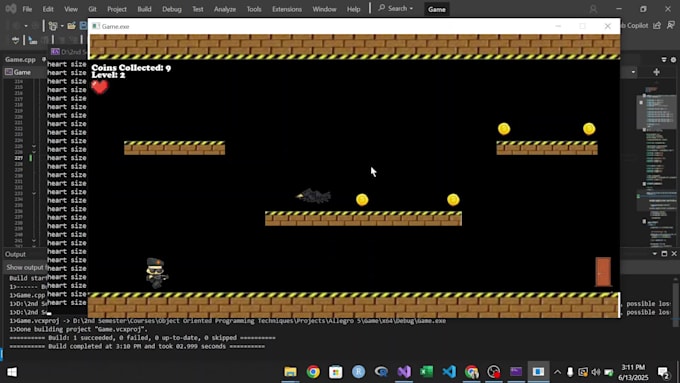This screenshot has height=383, width=680.
Task: Click the Share (Live Share) icon
Action: coord(657,26)
